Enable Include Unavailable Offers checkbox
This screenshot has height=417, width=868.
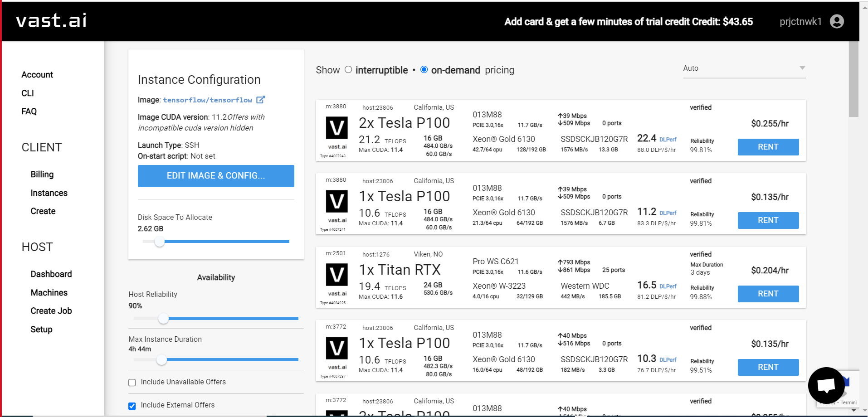tap(132, 383)
